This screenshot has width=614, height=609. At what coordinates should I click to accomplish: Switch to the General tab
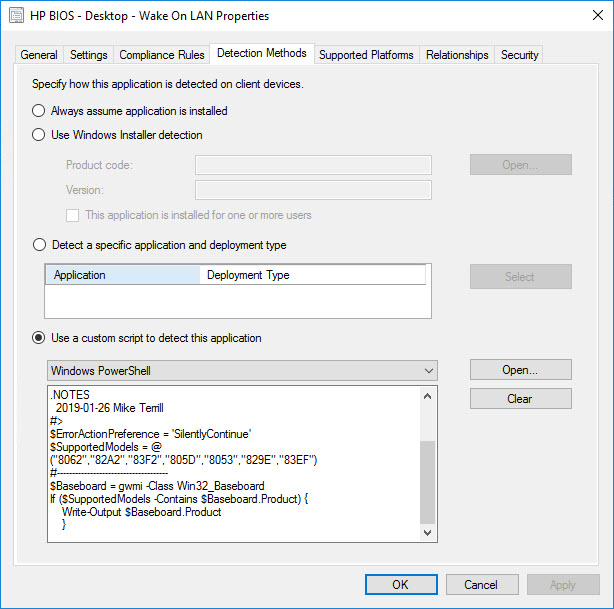[x=40, y=55]
